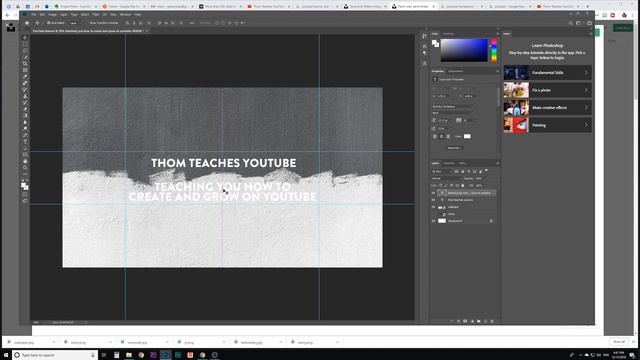Expand the Fundamental Skills chevron
The width and height of the screenshot is (640, 360).
(x=586, y=73)
